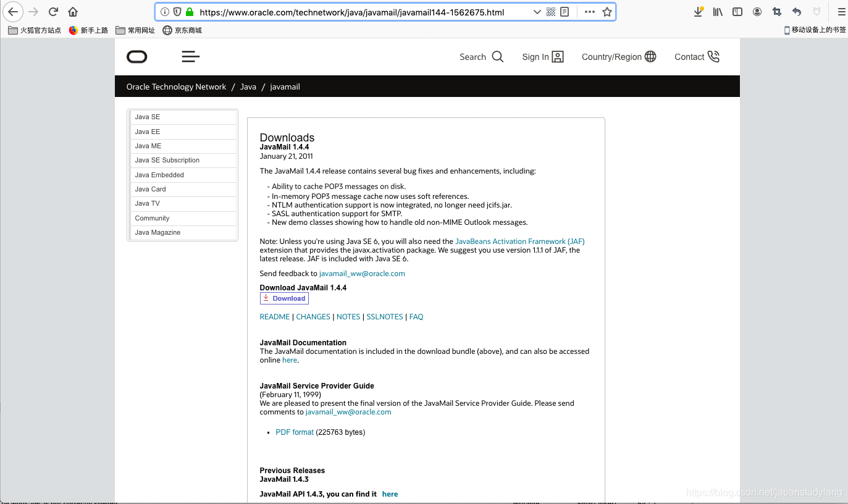Screen dimensions: 848x504
Task: Open the README link
Action: pyautogui.click(x=275, y=317)
